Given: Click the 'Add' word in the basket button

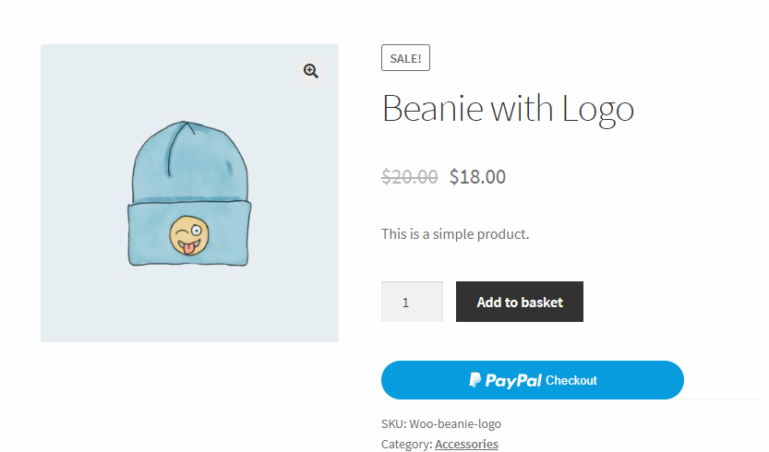Looking at the screenshot, I should click(489, 302).
